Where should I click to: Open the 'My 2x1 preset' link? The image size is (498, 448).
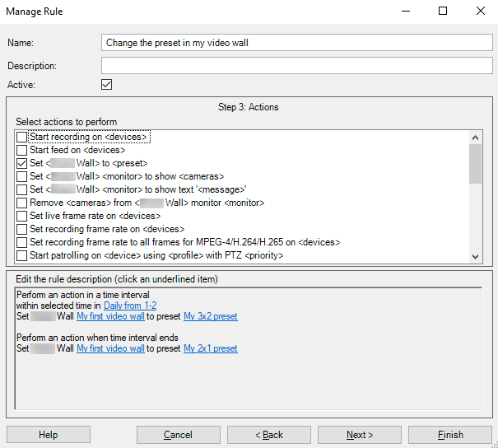coord(210,348)
